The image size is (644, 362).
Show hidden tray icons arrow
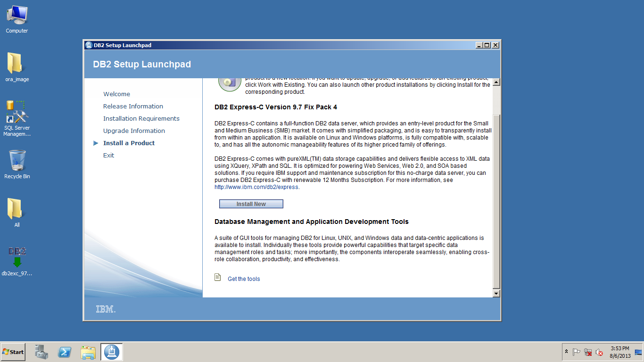coord(566,352)
